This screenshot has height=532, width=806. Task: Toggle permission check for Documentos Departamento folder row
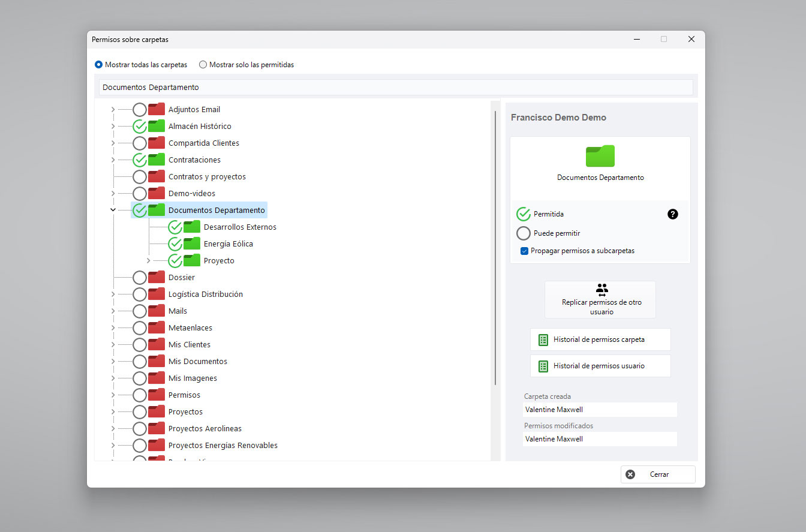pos(140,211)
